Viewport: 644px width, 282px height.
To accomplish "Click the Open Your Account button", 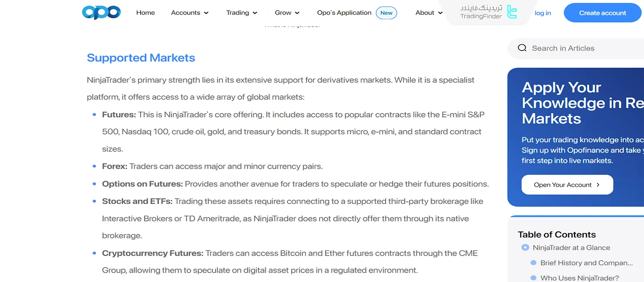I will (567, 185).
